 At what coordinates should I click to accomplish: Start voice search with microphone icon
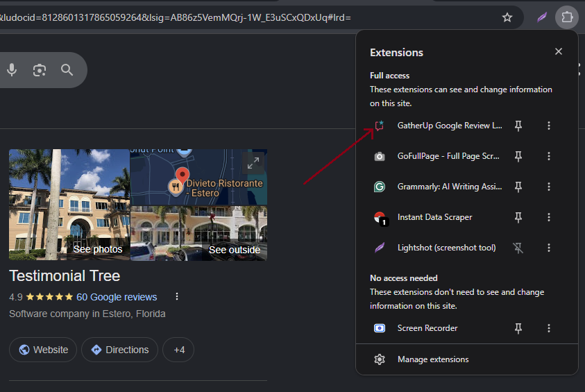coord(12,70)
